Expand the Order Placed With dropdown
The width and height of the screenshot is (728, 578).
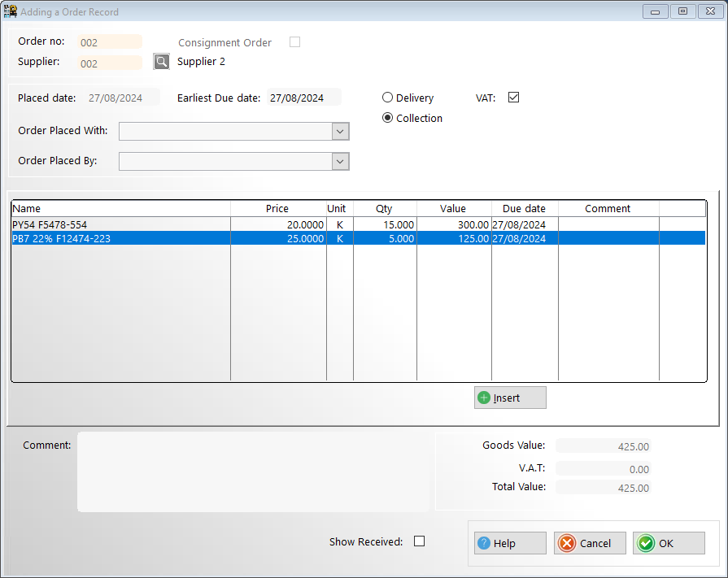click(340, 132)
